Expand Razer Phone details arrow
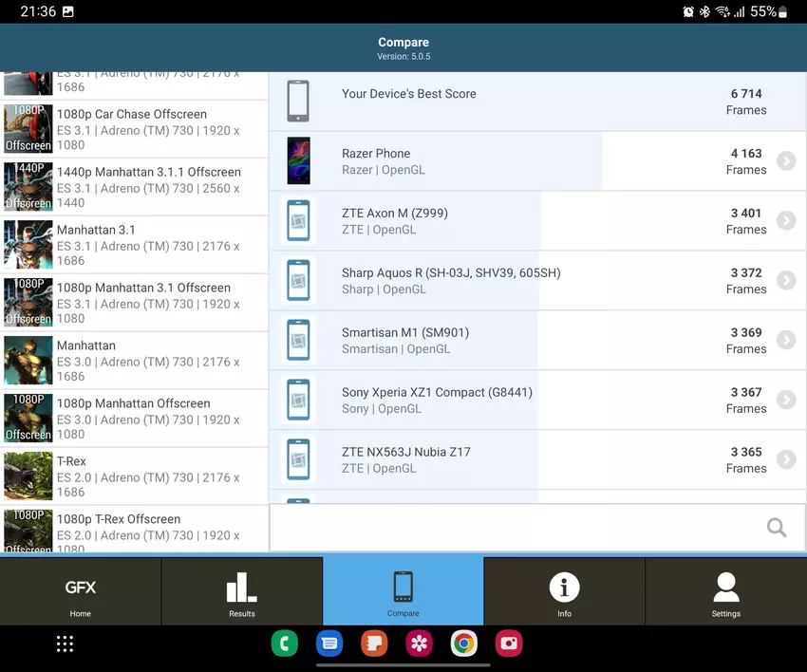The width and height of the screenshot is (807, 672). point(785,161)
